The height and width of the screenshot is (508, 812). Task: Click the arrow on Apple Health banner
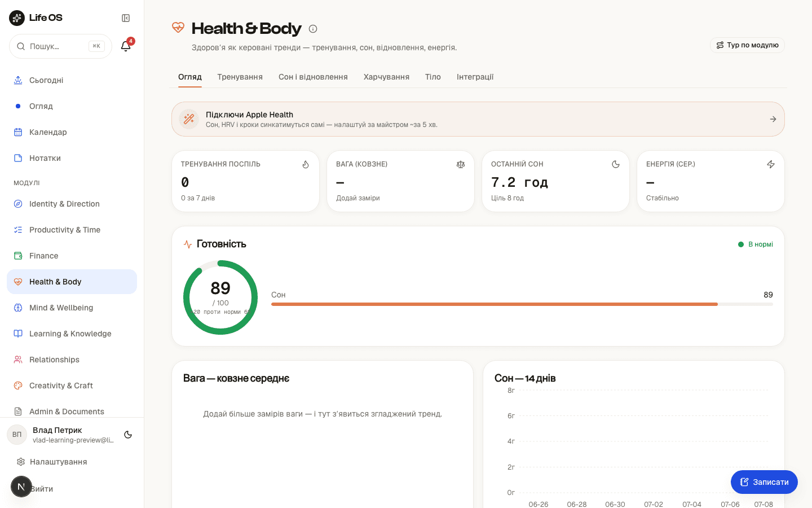tap(773, 119)
